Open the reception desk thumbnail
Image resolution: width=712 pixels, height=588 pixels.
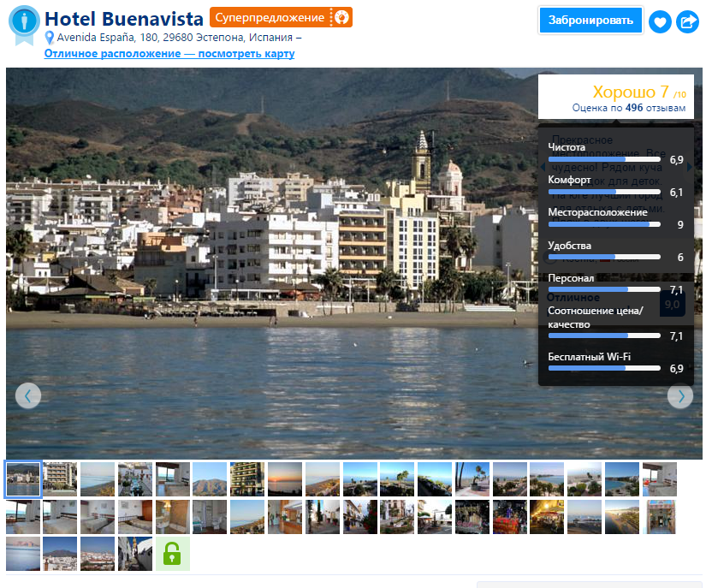[285, 517]
